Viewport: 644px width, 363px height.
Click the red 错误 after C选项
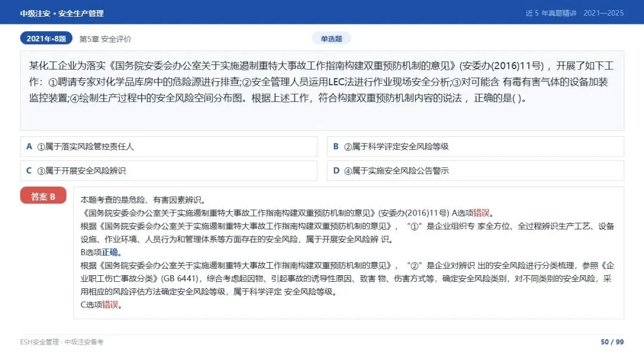pos(110,304)
